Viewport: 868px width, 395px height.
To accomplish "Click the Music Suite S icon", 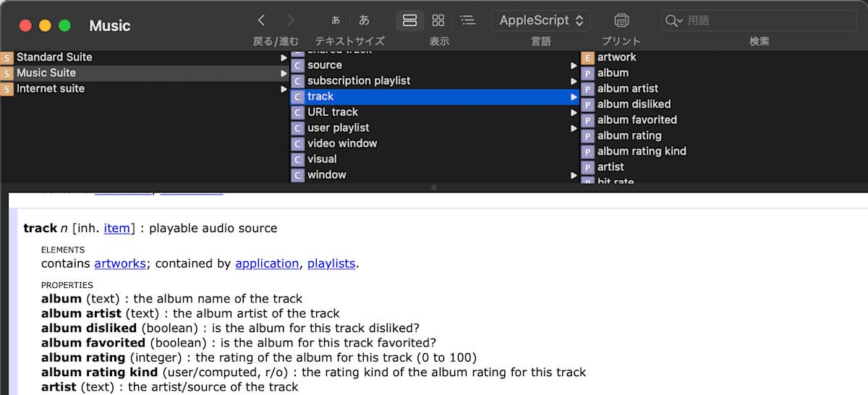I will 7,73.
